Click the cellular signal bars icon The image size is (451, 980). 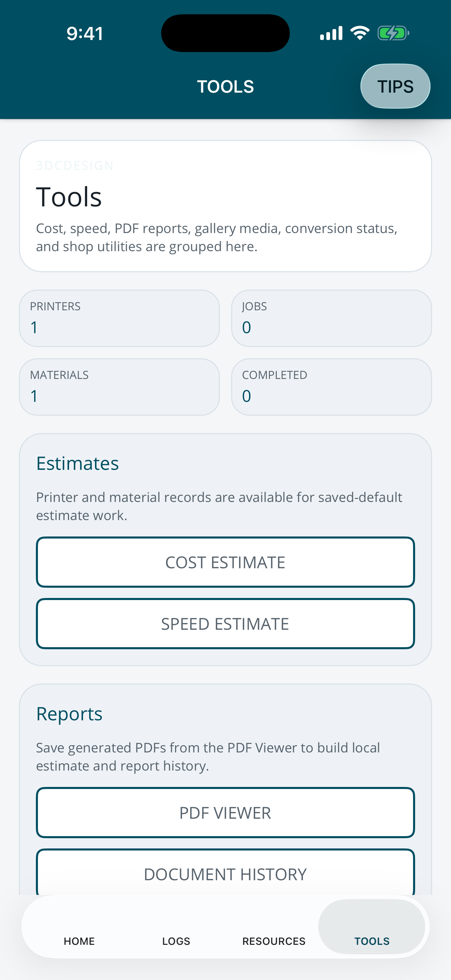[331, 33]
